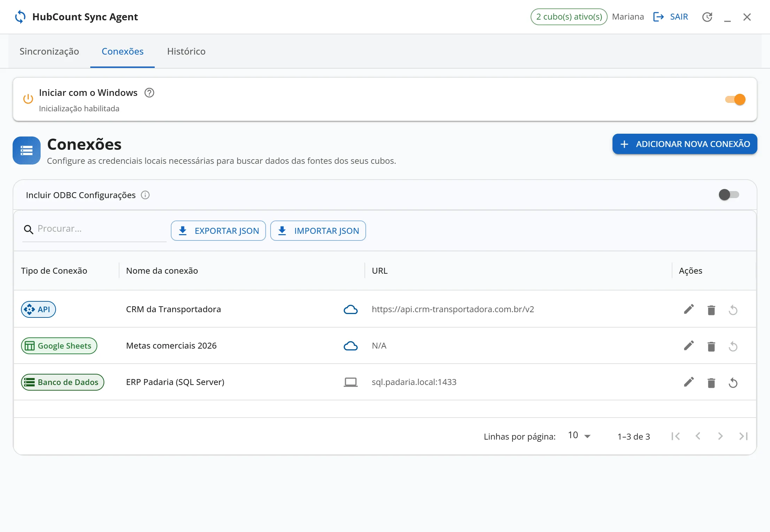This screenshot has width=770, height=532.
Task: Click the refresh icon in the title bar
Action: [x=707, y=17]
